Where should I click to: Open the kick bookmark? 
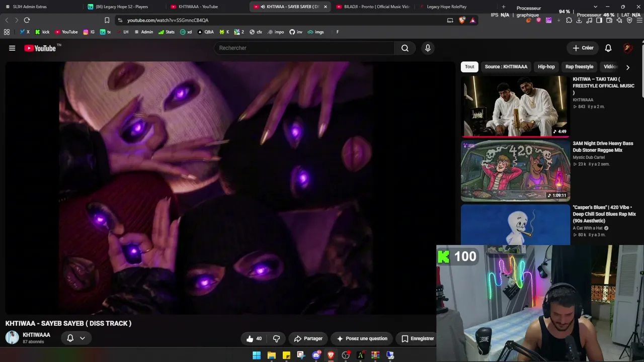pos(42,32)
